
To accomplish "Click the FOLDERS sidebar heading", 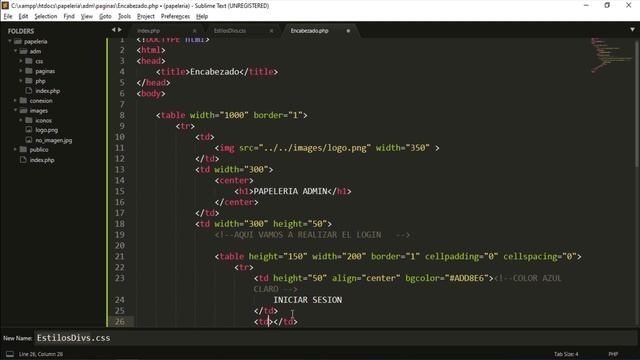I will pyautogui.click(x=21, y=31).
